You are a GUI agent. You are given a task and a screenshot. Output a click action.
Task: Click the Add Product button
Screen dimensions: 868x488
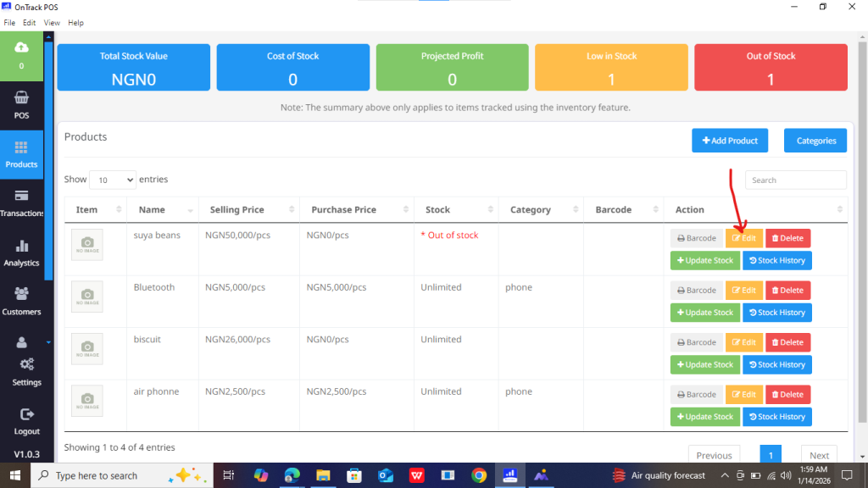730,141
